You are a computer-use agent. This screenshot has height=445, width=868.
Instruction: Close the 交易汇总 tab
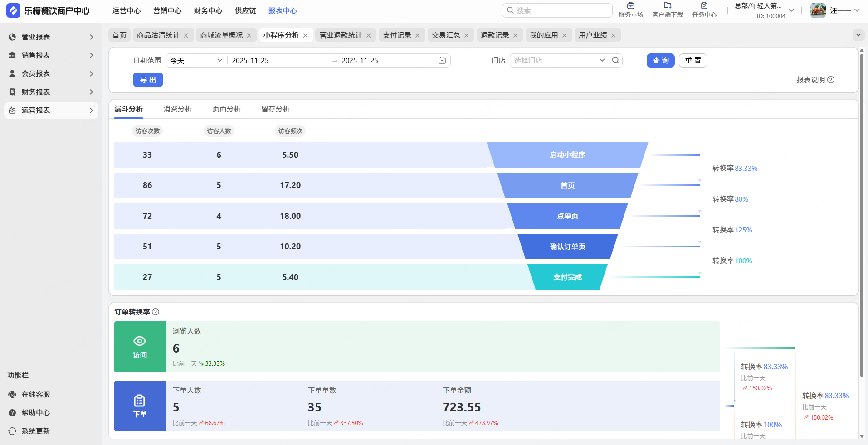(x=467, y=35)
